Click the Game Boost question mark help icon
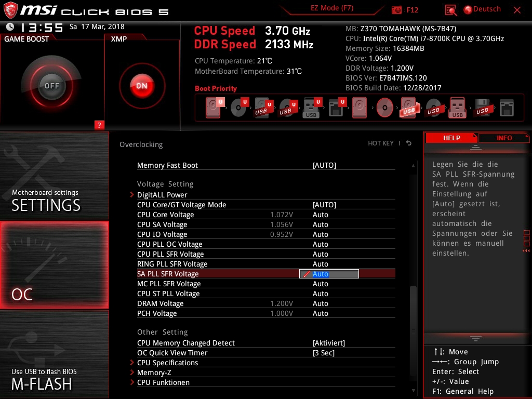 coord(99,125)
